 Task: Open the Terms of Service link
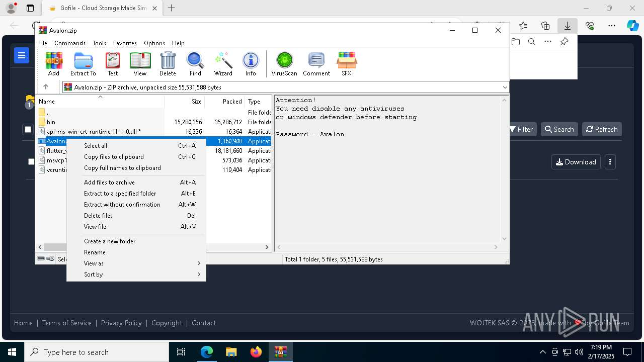tap(67, 323)
